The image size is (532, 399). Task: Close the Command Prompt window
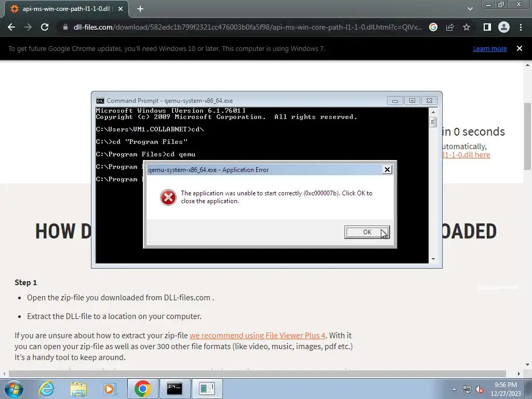429,101
